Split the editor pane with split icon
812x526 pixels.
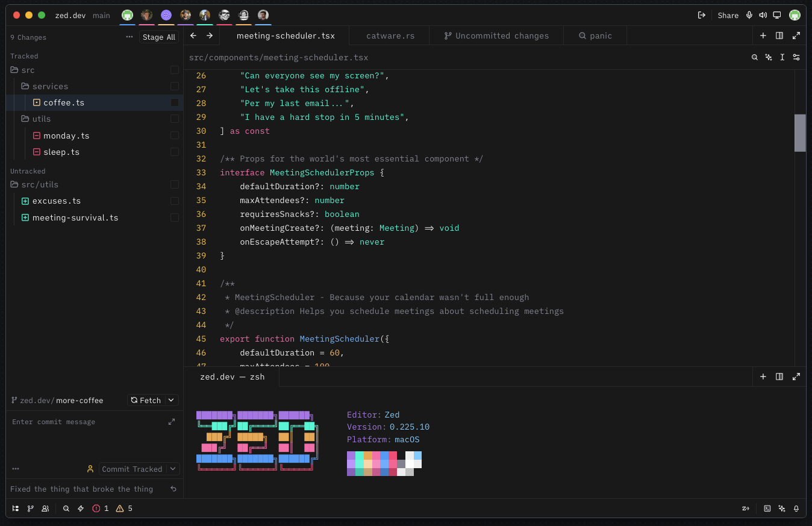779,36
